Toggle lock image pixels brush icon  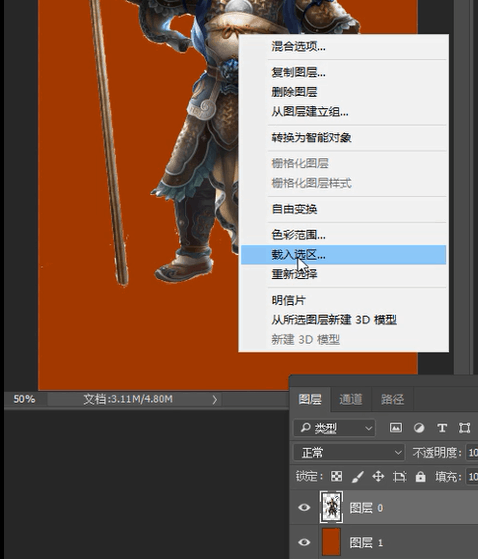pyautogui.click(x=358, y=477)
